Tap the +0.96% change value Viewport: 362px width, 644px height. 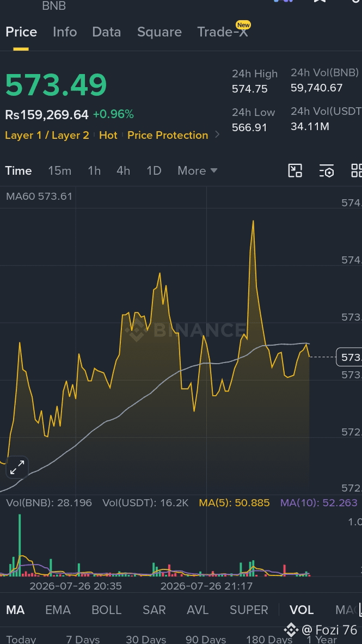click(113, 114)
